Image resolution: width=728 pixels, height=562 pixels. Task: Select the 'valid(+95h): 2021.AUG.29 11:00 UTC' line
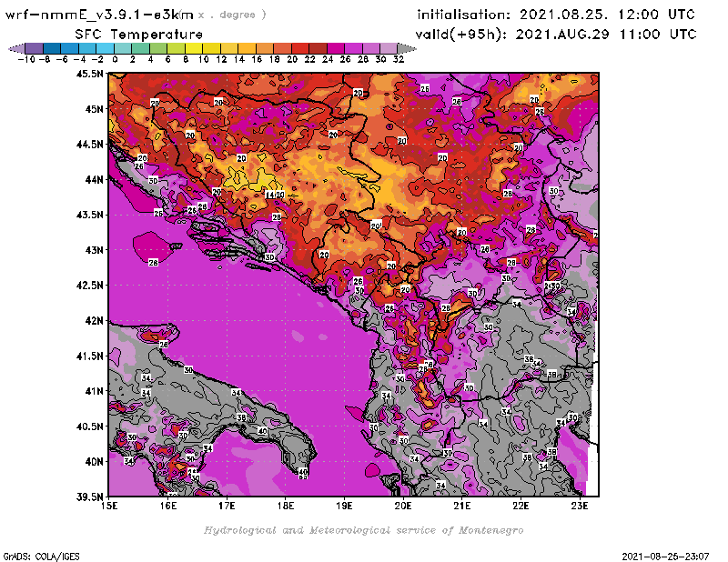pos(556,34)
